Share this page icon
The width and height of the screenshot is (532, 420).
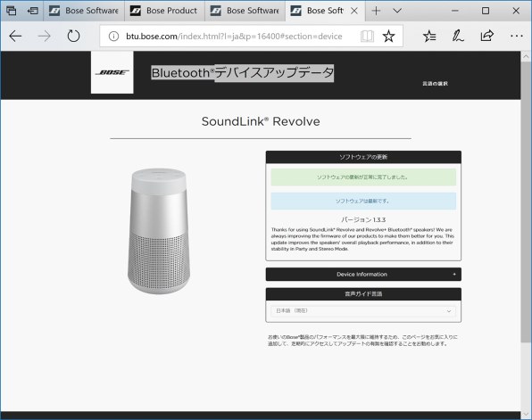(486, 36)
